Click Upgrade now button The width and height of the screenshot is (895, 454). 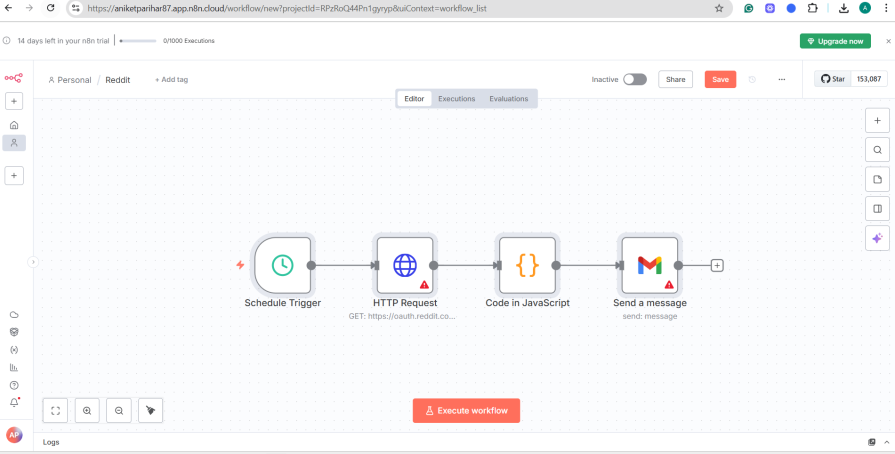(835, 41)
